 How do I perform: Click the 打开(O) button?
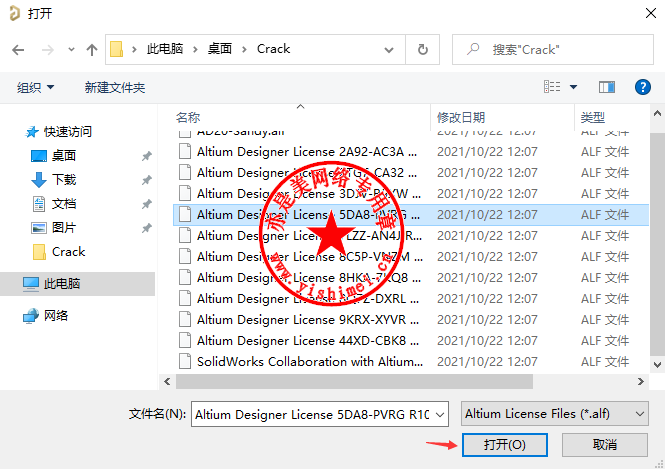pyautogui.click(x=505, y=445)
